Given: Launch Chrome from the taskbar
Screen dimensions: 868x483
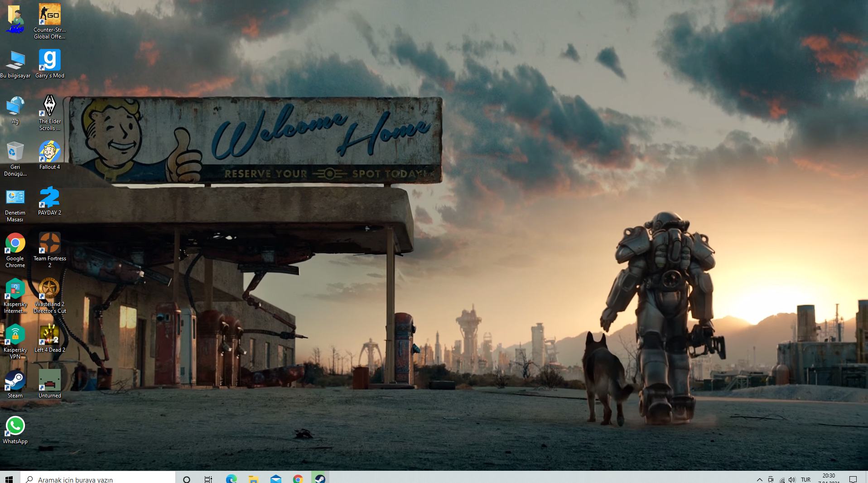Looking at the screenshot, I should pyautogui.click(x=298, y=479).
